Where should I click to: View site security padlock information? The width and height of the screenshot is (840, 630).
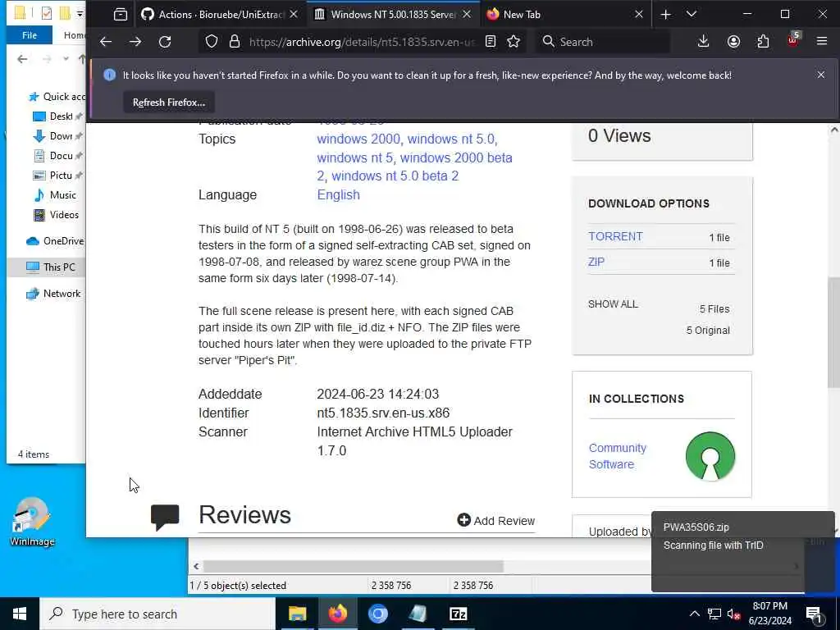pyautogui.click(x=234, y=42)
